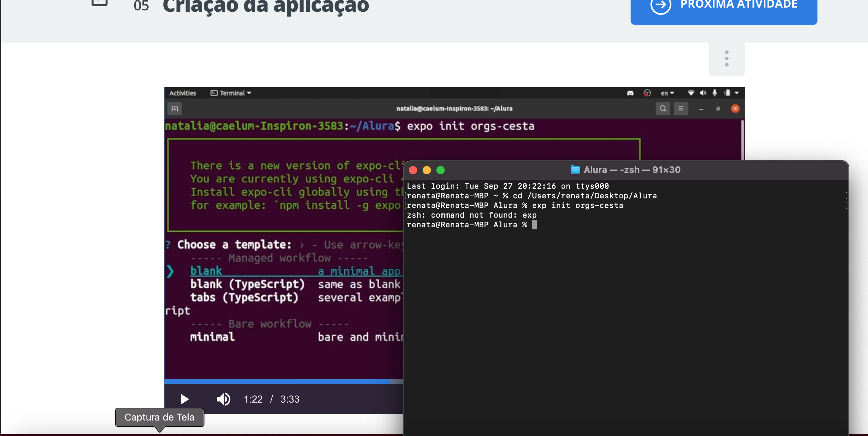Click the 'Criação da aplicação' heading
The image size is (868, 436).
coord(266,6)
